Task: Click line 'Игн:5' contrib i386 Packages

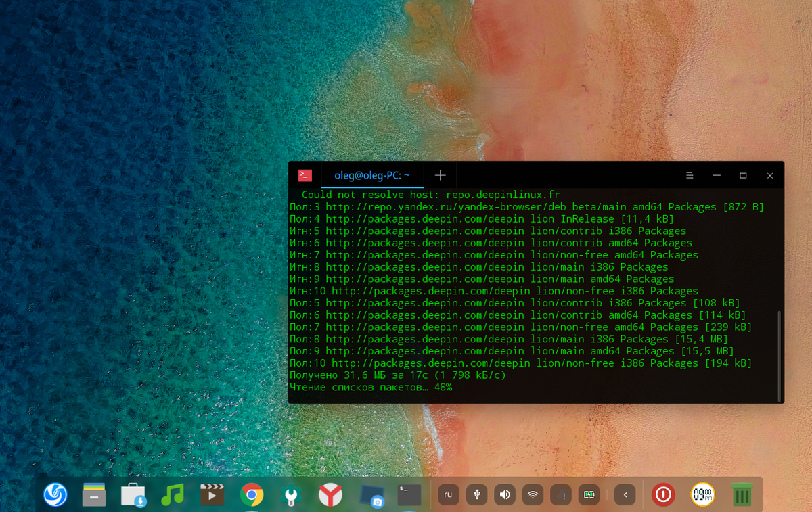Action: click(x=488, y=231)
